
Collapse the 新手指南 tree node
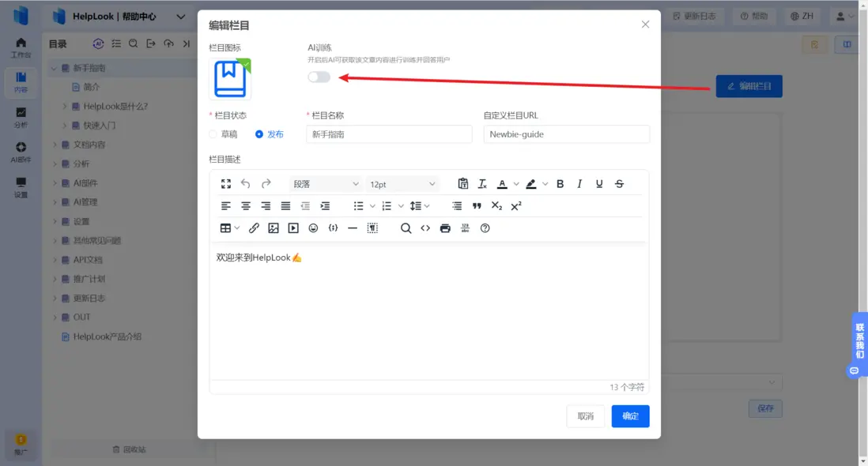[55, 68]
